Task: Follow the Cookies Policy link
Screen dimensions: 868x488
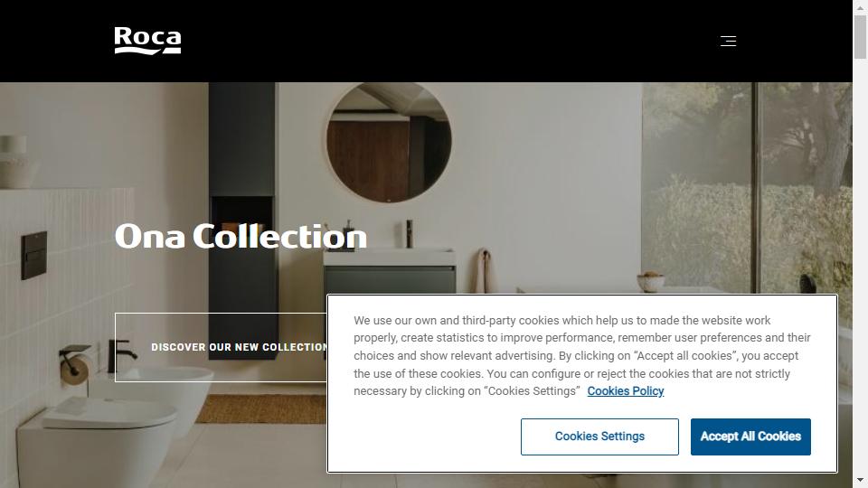Action: 626,391
